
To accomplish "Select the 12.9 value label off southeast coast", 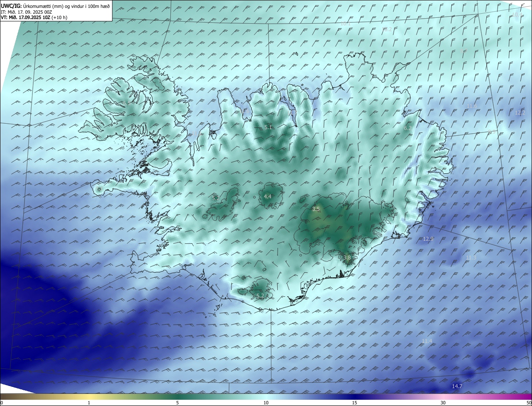I will pos(428,239).
